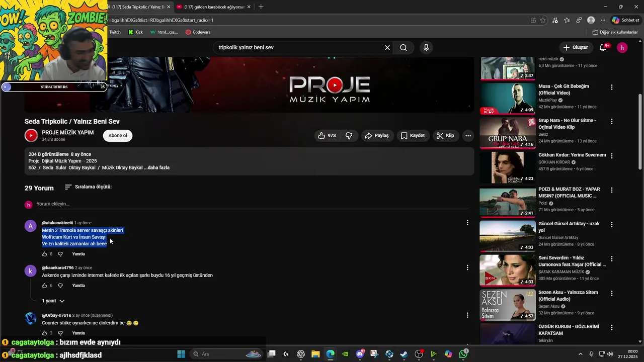
Task: Switch to the gülden karaböcek browser tab
Action: point(214,7)
